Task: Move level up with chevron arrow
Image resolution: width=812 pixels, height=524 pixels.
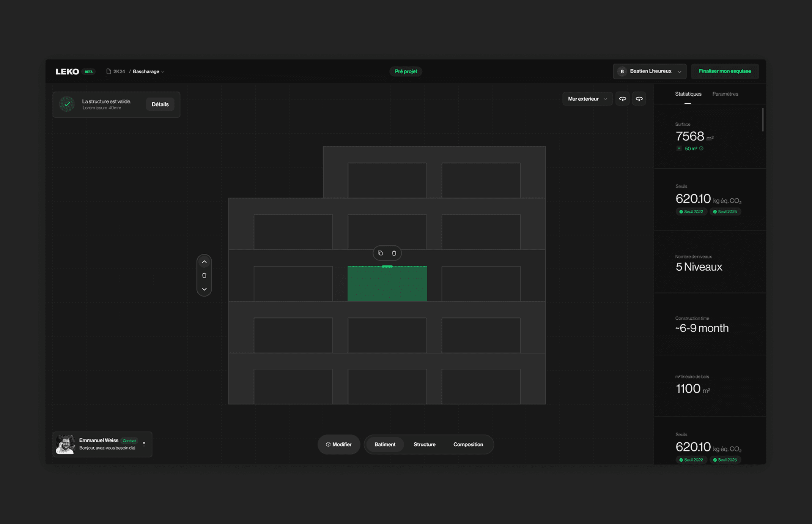Action: [x=204, y=262]
